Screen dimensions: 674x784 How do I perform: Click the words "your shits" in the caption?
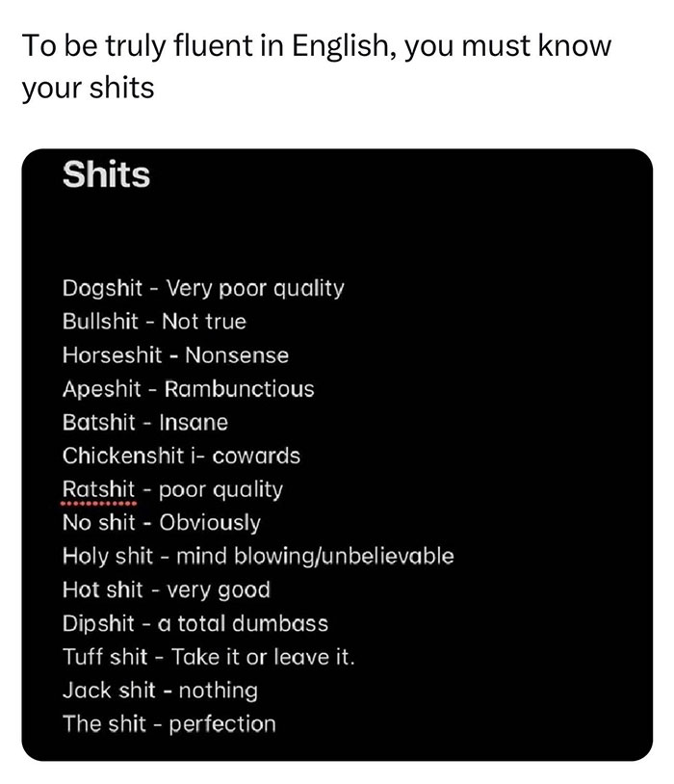[88, 88]
